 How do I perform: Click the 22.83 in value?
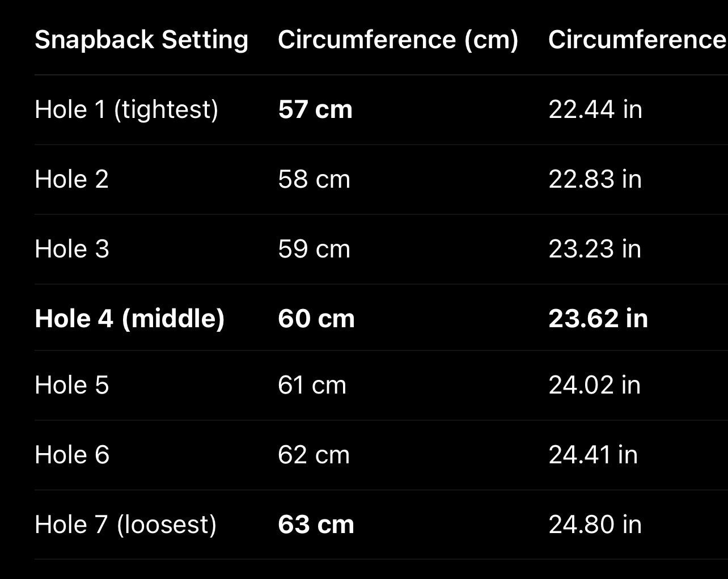tap(595, 179)
